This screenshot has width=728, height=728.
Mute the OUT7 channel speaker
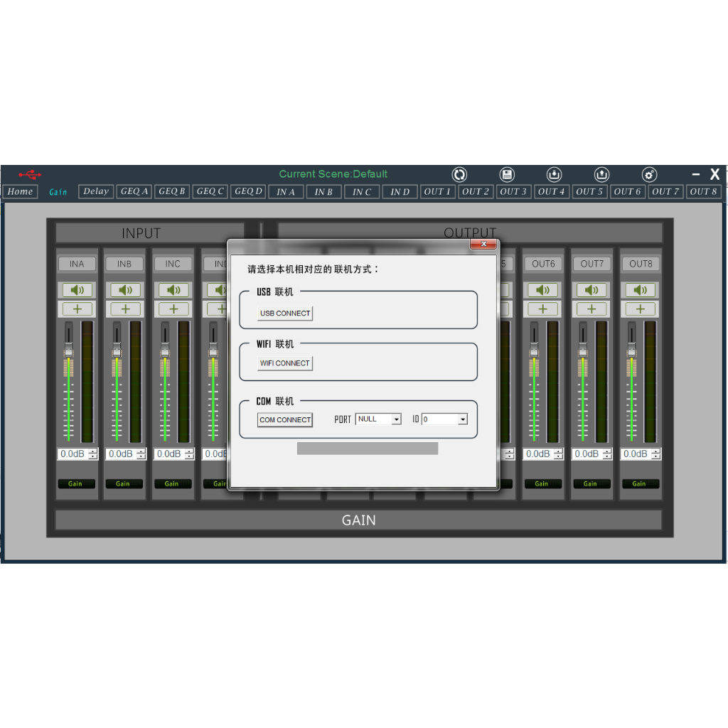(591, 290)
